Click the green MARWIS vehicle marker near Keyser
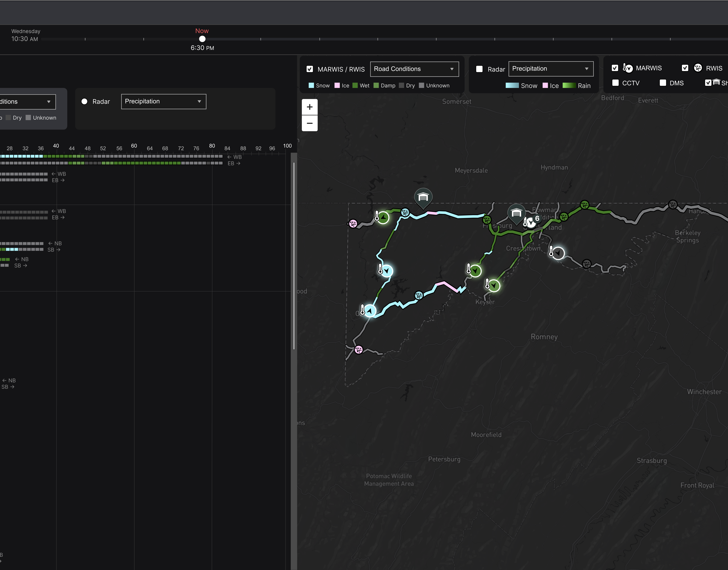728x570 pixels. coord(494,286)
